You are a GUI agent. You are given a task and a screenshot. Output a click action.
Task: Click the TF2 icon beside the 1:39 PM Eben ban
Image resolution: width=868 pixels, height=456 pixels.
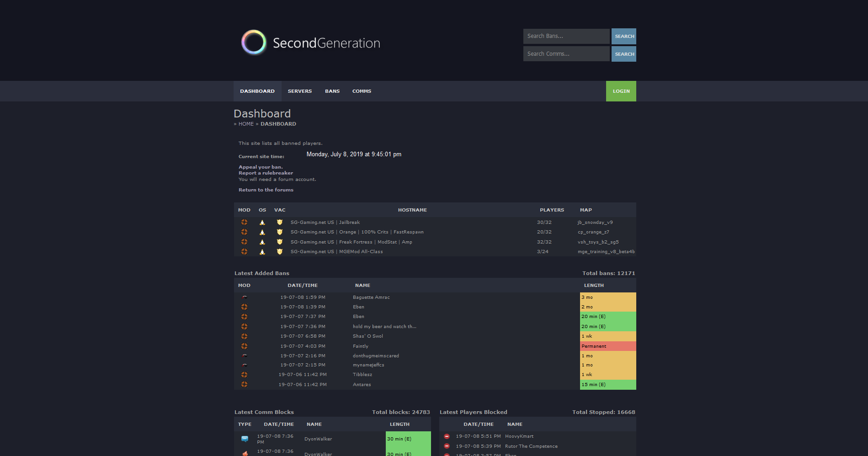pos(244,307)
